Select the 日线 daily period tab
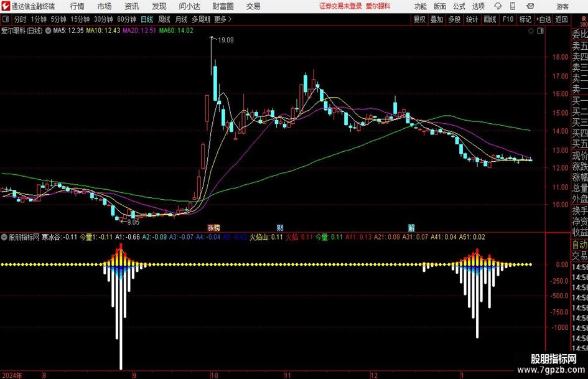 (147, 19)
